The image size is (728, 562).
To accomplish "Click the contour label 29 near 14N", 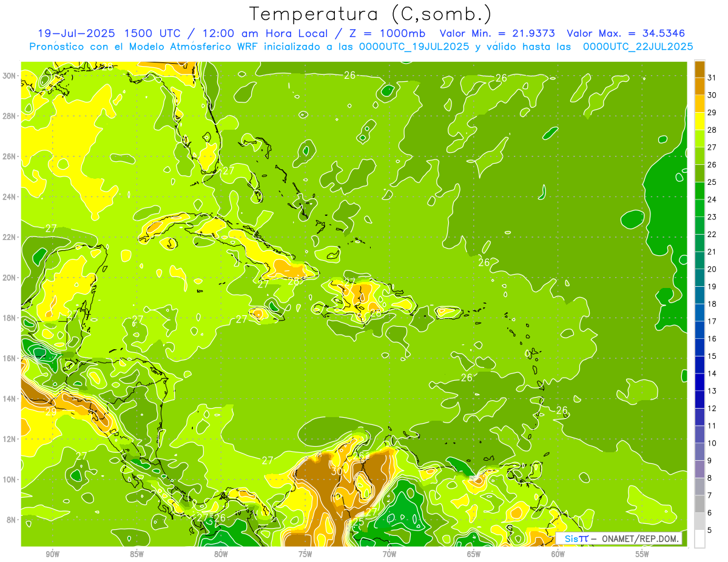I will click(51, 411).
